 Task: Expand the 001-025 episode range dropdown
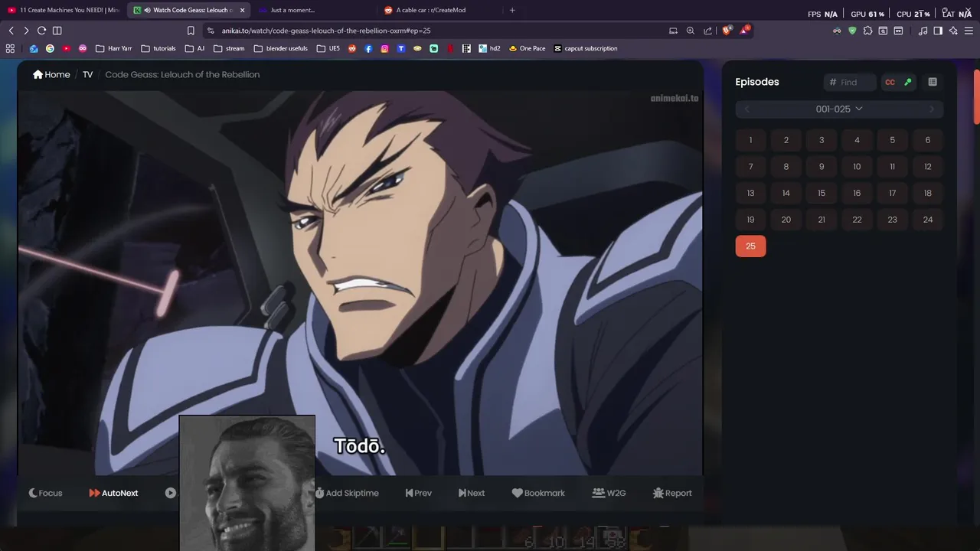pos(839,109)
